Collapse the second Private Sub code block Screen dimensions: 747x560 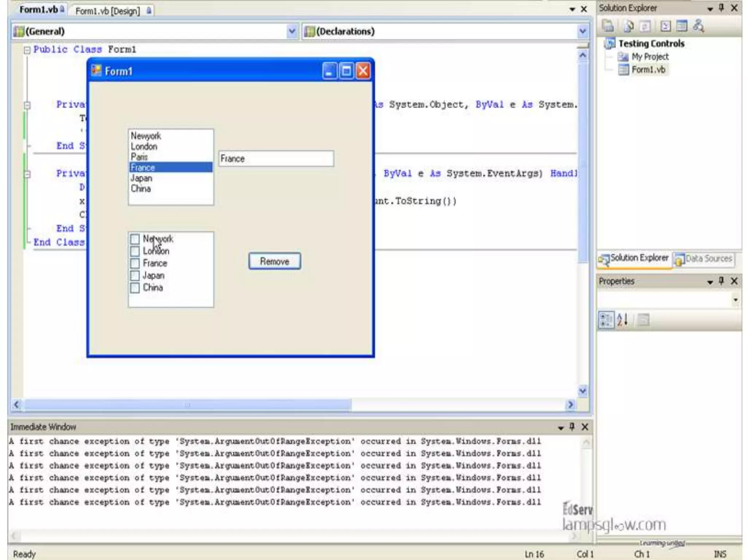[x=27, y=174]
